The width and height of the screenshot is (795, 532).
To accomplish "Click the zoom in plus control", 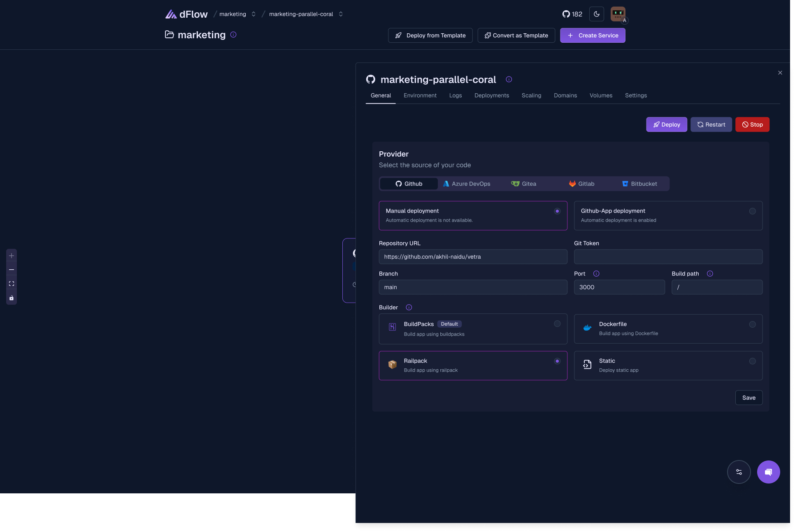I will [x=12, y=256].
